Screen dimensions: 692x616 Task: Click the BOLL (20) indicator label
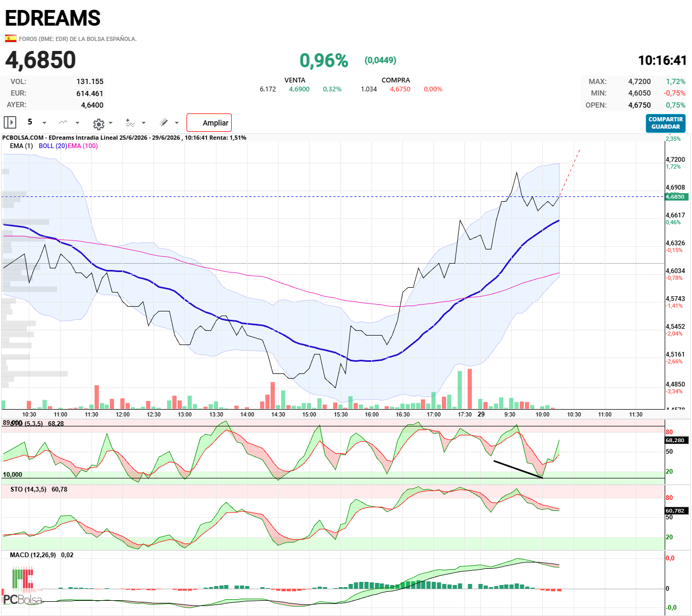53,146
